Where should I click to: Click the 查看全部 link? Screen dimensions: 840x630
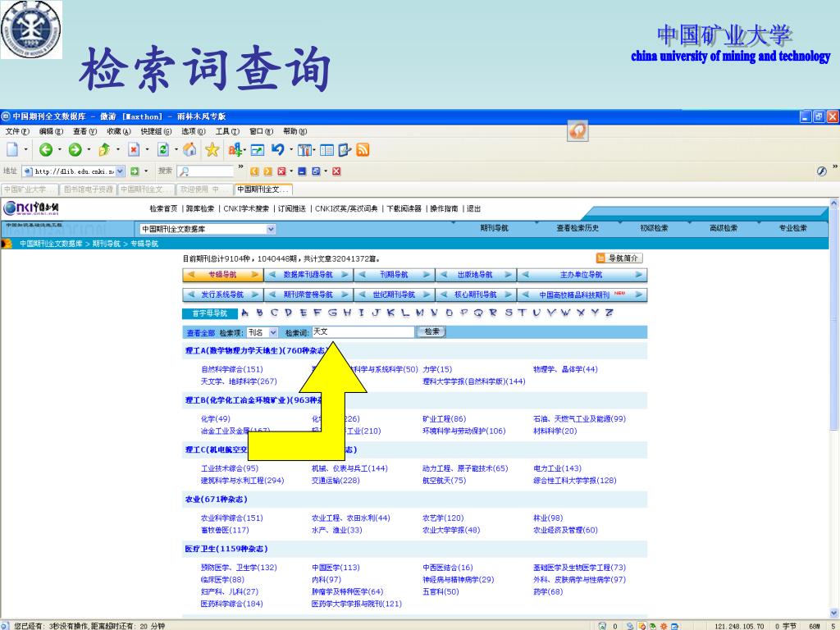(201, 333)
